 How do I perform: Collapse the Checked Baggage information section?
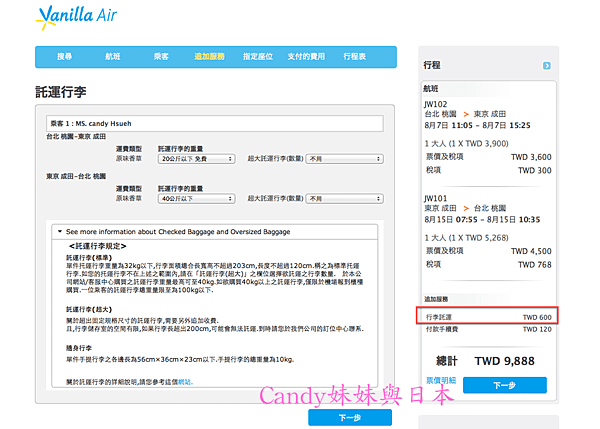[215, 232]
